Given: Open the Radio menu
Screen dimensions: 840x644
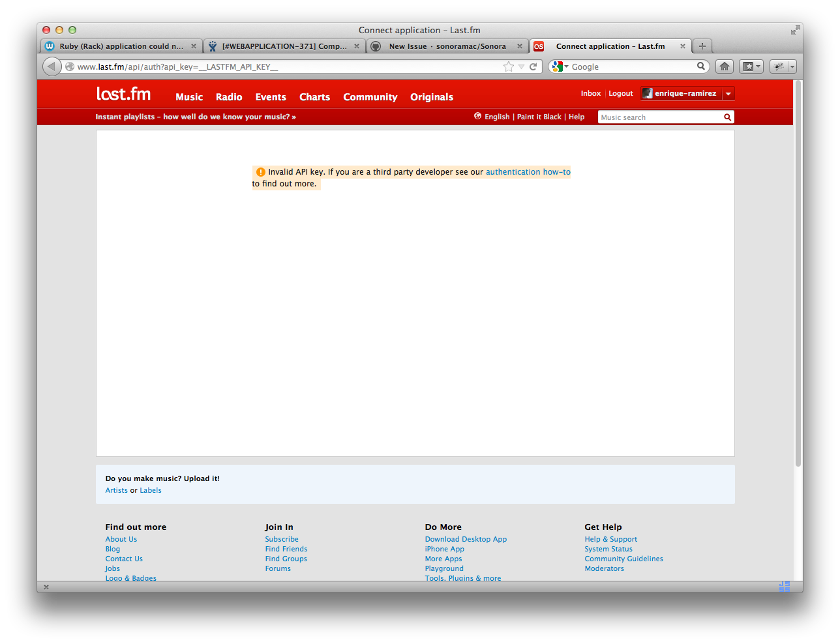Looking at the screenshot, I should [229, 97].
